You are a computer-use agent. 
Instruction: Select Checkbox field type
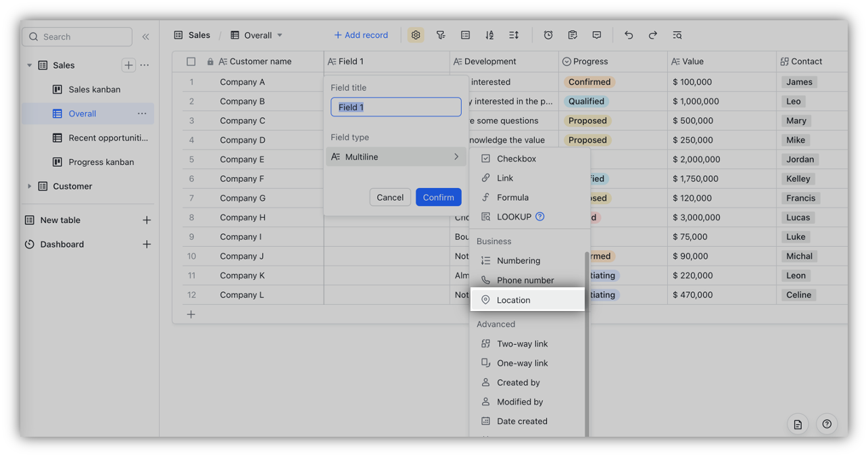coord(529,159)
